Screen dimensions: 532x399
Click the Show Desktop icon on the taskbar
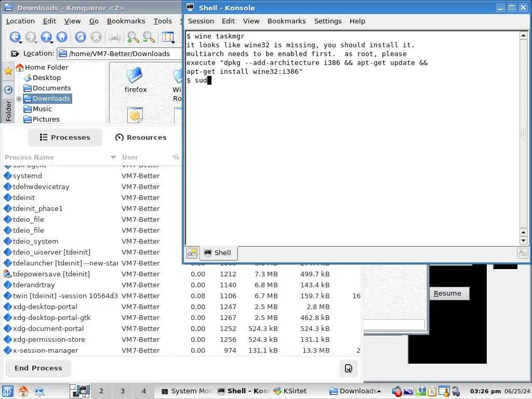tap(39, 391)
